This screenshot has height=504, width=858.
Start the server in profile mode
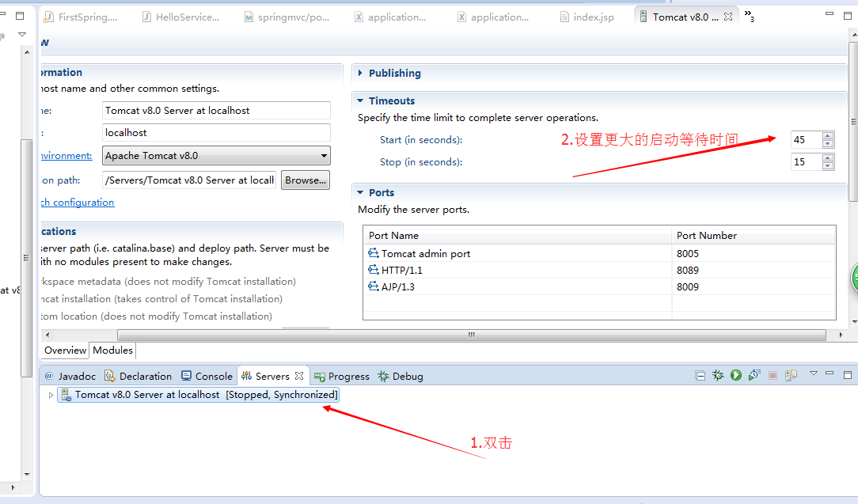[754, 375]
